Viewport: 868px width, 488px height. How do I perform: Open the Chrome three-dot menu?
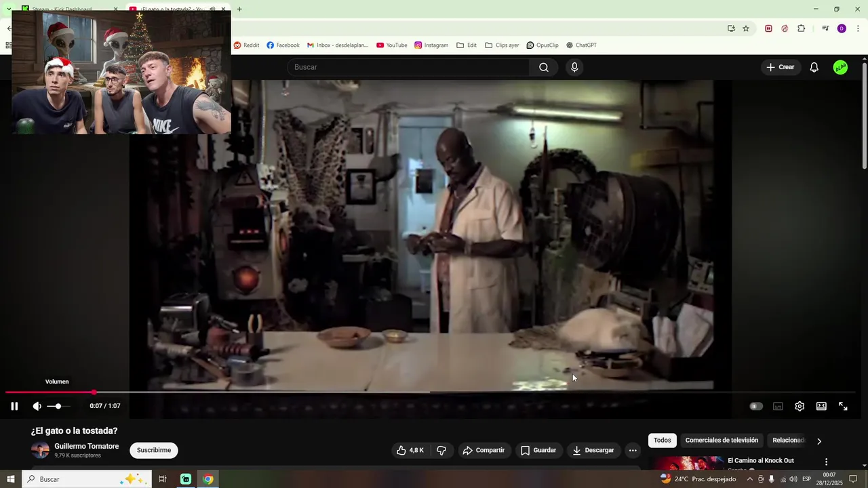tap(858, 28)
